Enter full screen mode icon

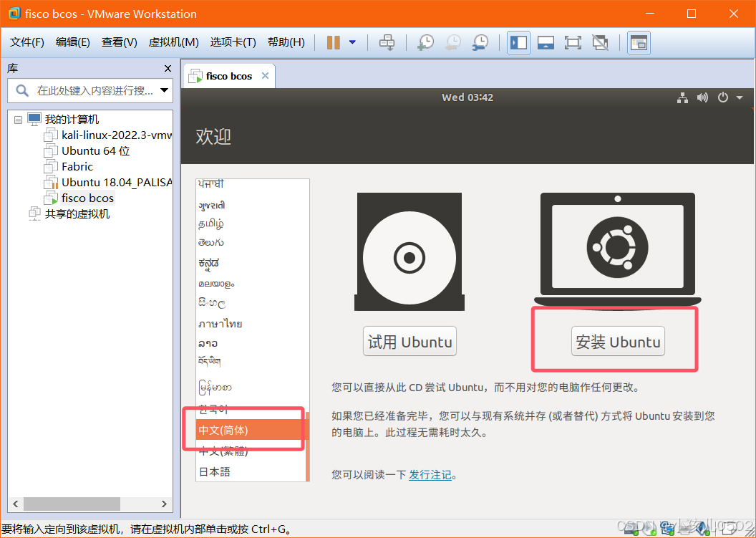tap(573, 42)
